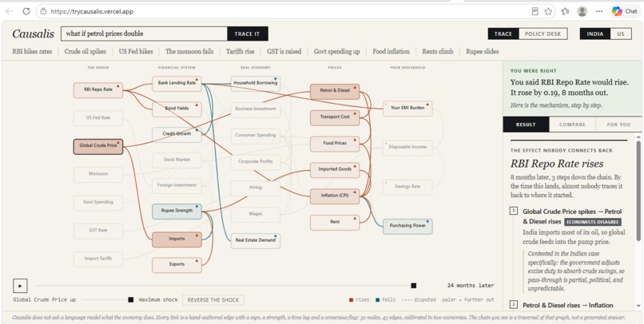This screenshot has width=644, height=324.
Task: Select the Your EMI Burden node
Action: click(407, 109)
